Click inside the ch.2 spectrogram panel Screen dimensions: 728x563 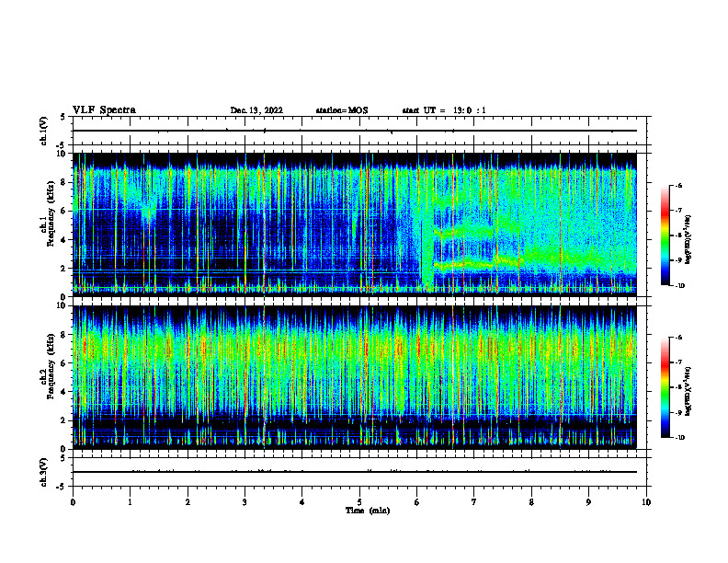click(x=355, y=377)
